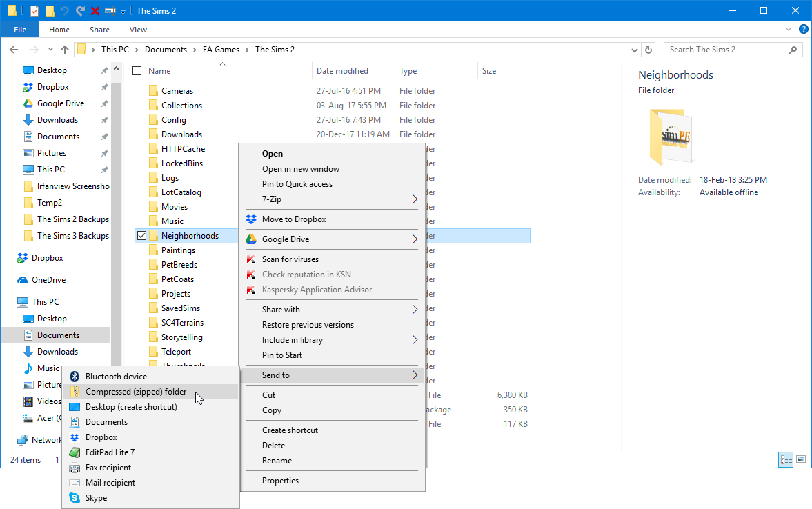This screenshot has height=509, width=812.
Task: Switch to the Home ribbon tab
Action: click(x=59, y=30)
